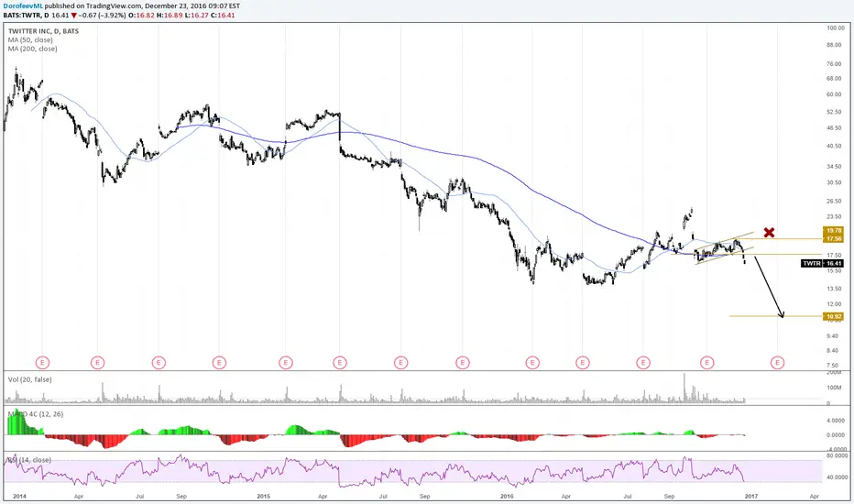Open the DorofeevML author profile link
Screen dimensions: 854x504
[x=24, y=6]
